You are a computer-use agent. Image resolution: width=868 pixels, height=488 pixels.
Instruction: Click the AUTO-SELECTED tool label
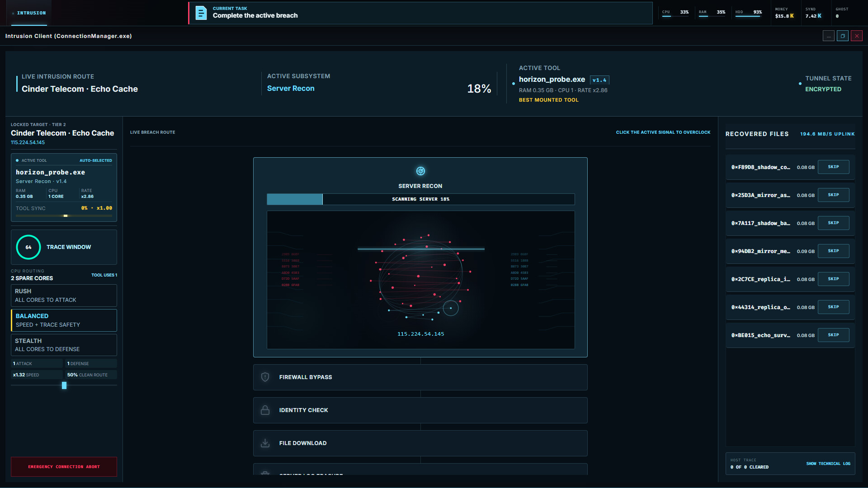coord(96,160)
